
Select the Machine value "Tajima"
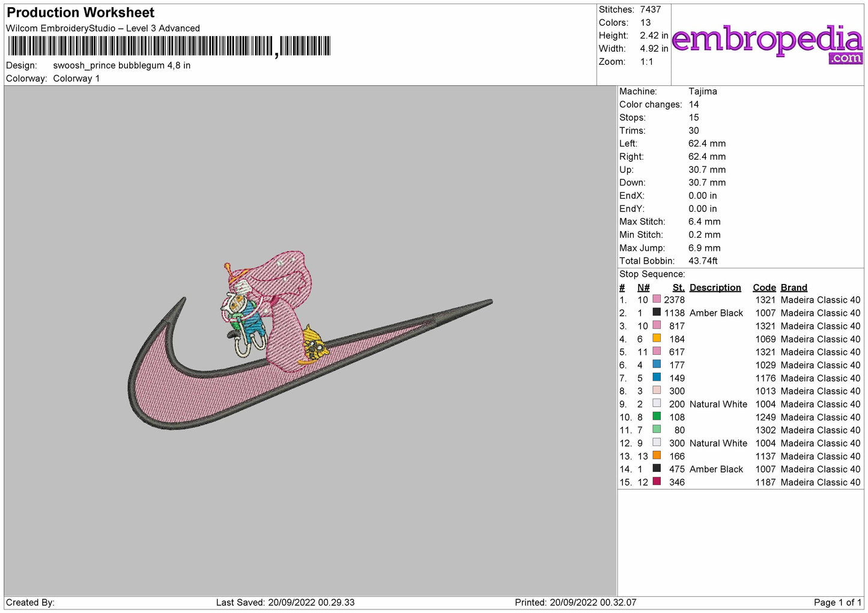[702, 91]
